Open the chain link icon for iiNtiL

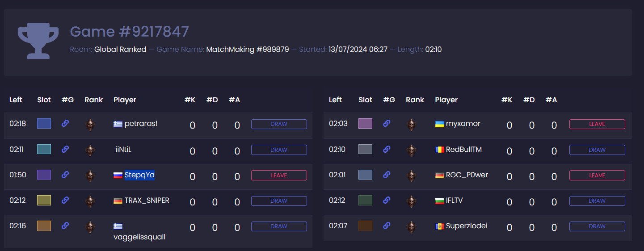click(65, 149)
